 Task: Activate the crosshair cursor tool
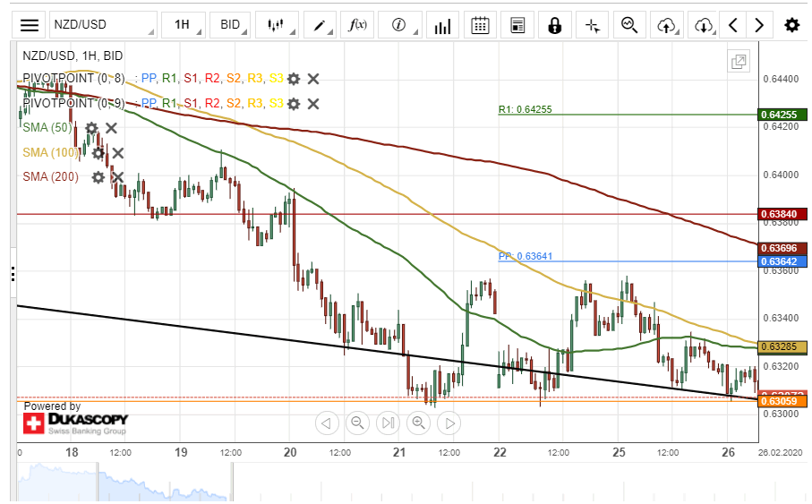coord(592,25)
